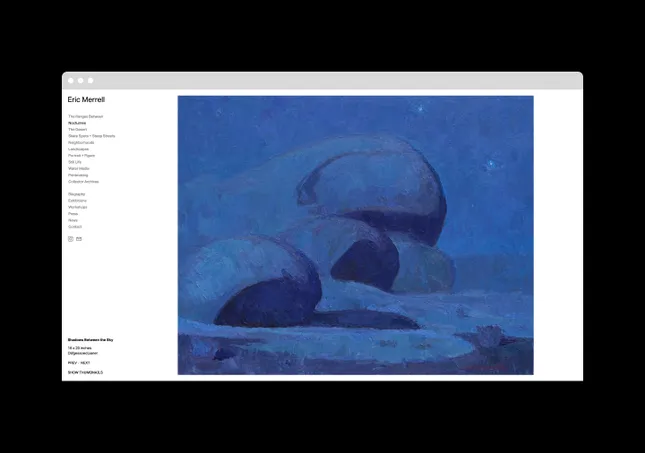Click PREV to view previous painting

(x=72, y=363)
